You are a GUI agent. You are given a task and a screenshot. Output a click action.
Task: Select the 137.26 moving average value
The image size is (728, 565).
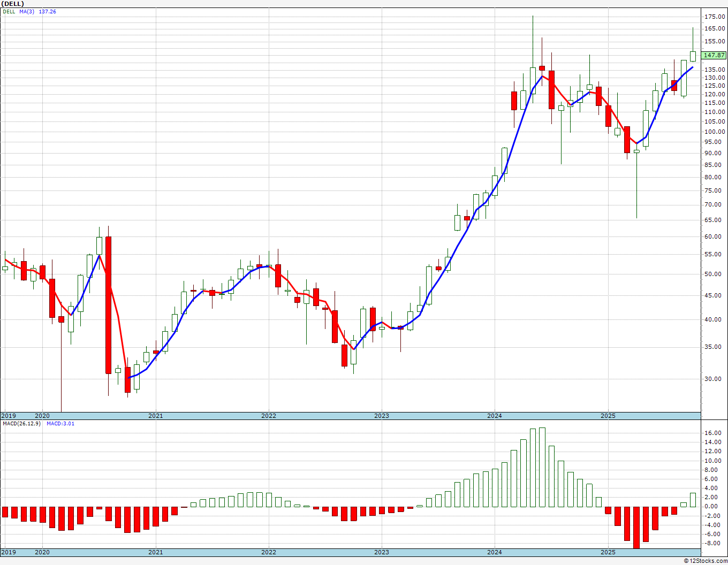(x=47, y=11)
